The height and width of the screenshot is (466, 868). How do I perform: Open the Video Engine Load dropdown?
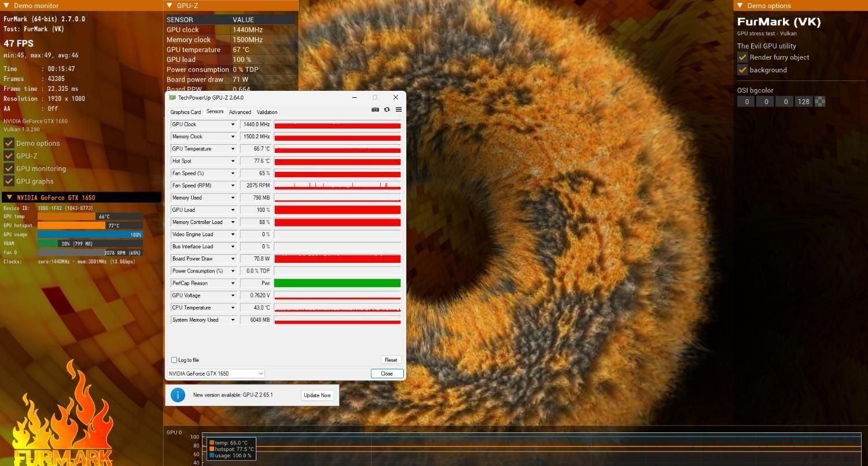coord(233,234)
